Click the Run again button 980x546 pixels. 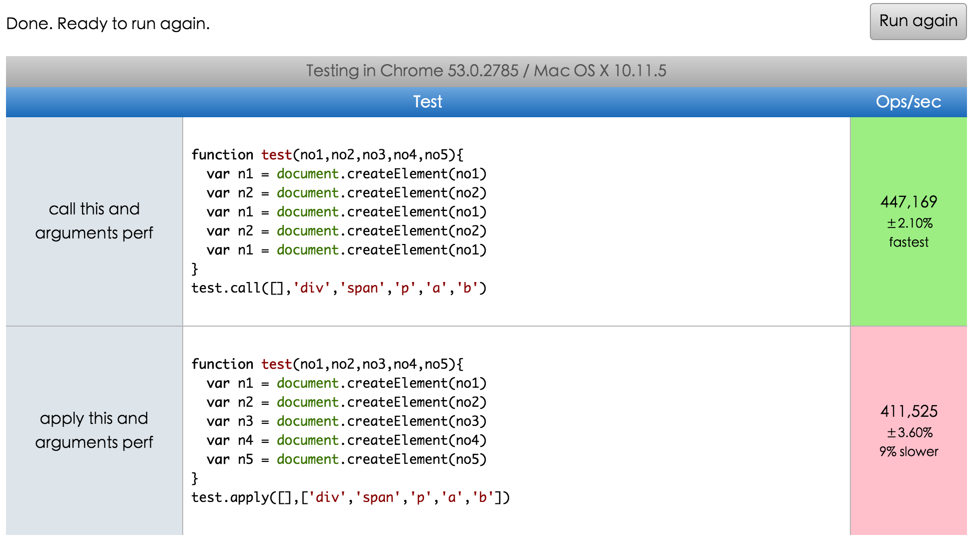[917, 22]
